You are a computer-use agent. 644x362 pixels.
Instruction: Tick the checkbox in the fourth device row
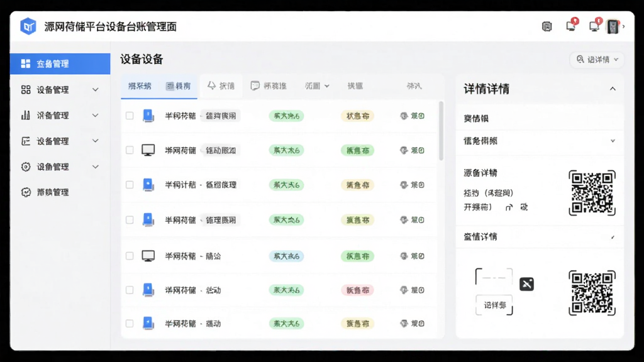(130, 220)
